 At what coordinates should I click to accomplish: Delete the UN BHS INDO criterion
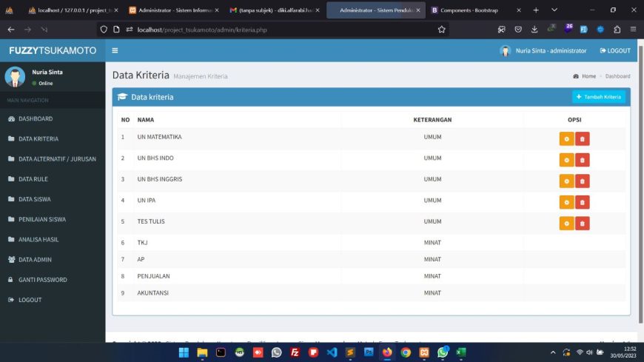[582, 160]
